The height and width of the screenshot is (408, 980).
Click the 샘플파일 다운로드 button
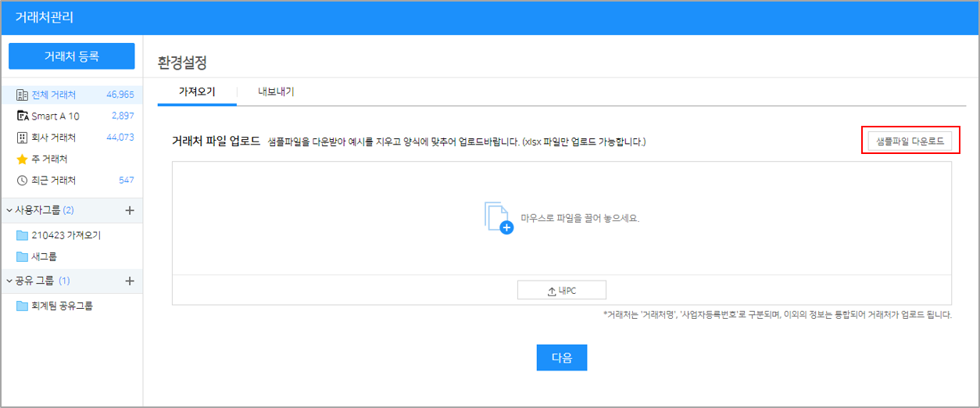(910, 141)
